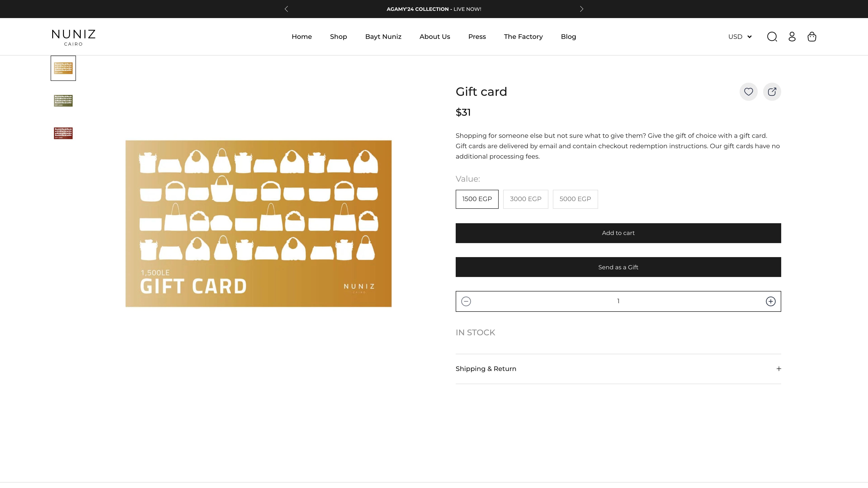Open the account login page
The width and height of the screenshot is (868, 488).
pos(792,36)
